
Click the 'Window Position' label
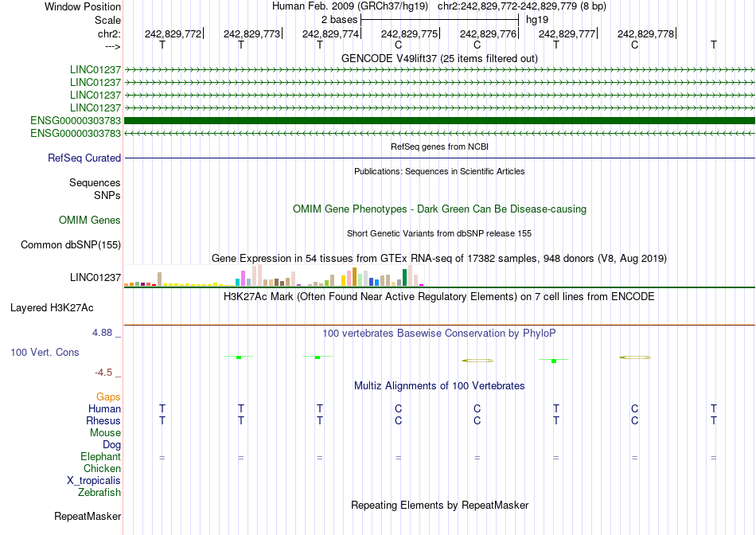coord(83,6)
